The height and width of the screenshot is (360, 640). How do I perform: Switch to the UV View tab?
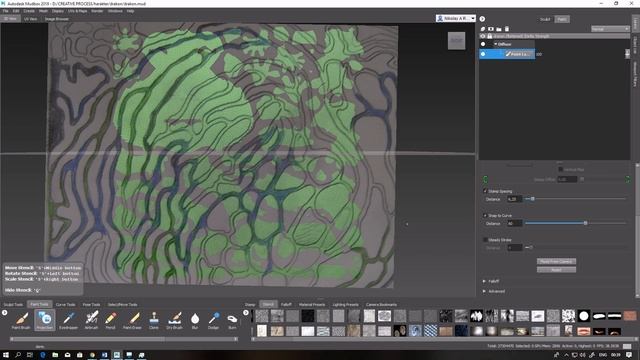[x=31, y=19]
